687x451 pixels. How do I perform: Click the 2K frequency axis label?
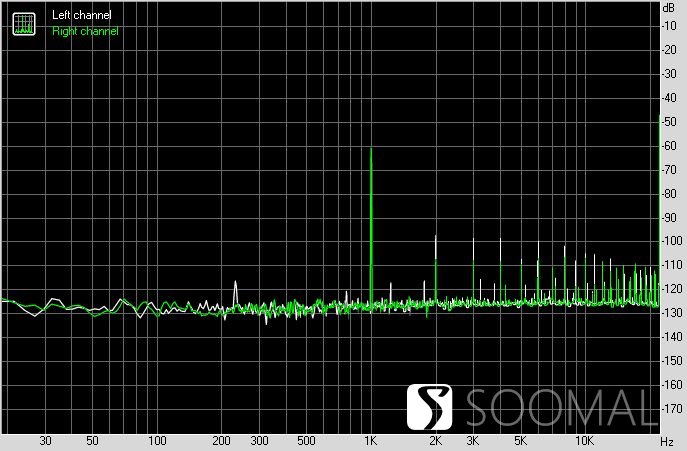(x=435, y=441)
